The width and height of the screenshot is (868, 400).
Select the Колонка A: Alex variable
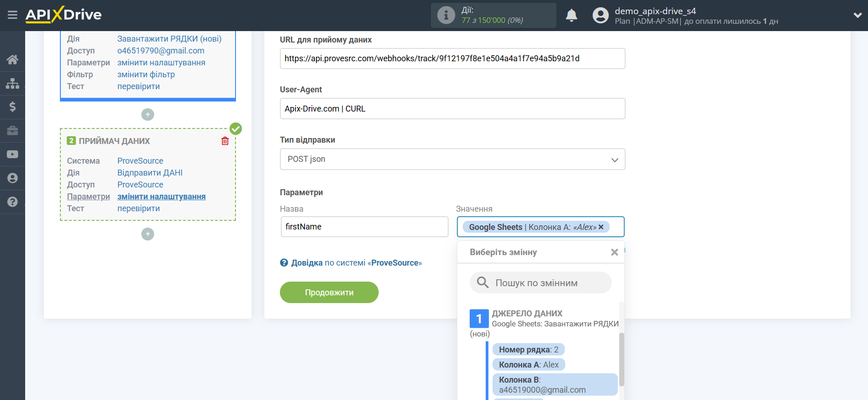point(529,365)
